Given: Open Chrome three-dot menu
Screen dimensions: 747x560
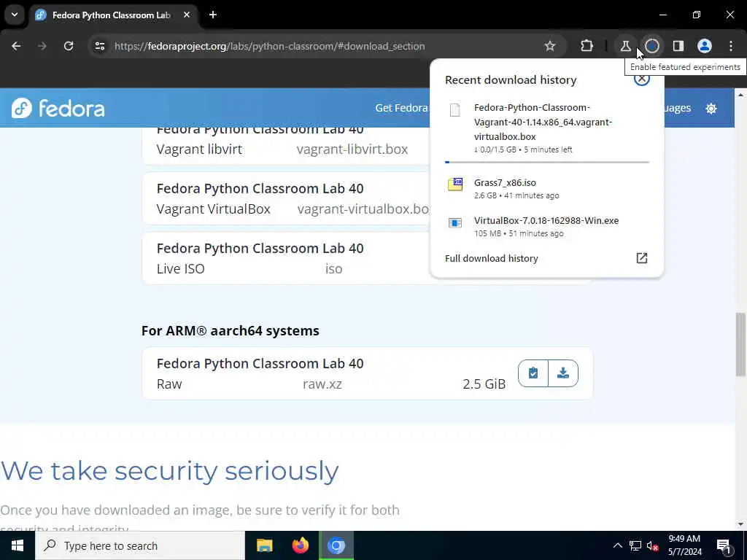Looking at the screenshot, I should 731,46.
